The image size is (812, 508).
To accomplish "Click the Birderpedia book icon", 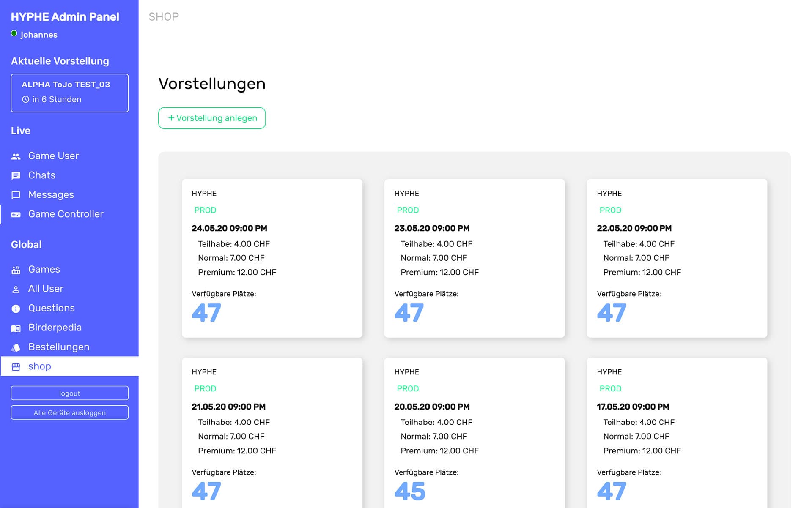I will coord(16,328).
